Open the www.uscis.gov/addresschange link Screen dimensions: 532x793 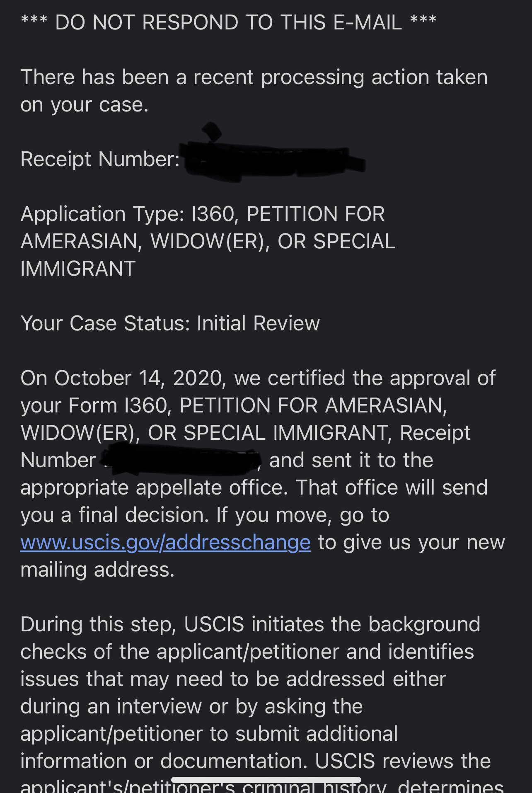pyautogui.click(x=165, y=543)
